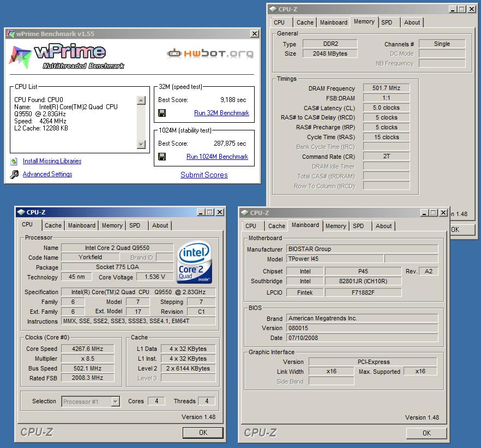Click the save icon beside Run 32M Benchmark

(x=162, y=113)
